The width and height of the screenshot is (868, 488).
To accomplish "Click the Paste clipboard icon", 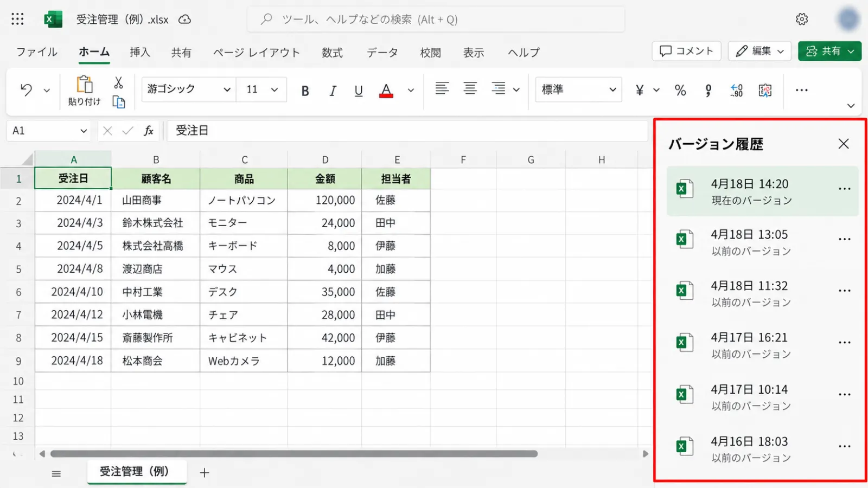I will 84,85.
